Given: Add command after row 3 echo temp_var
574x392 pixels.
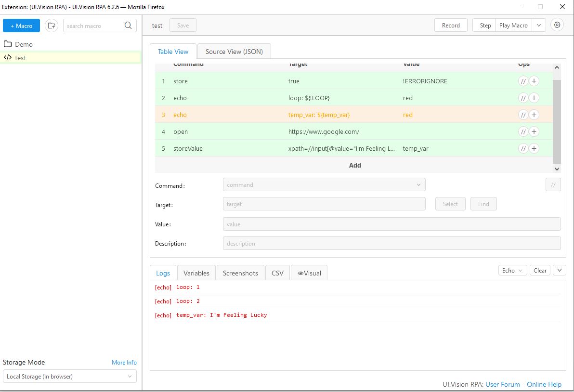Looking at the screenshot, I should coord(534,115).
